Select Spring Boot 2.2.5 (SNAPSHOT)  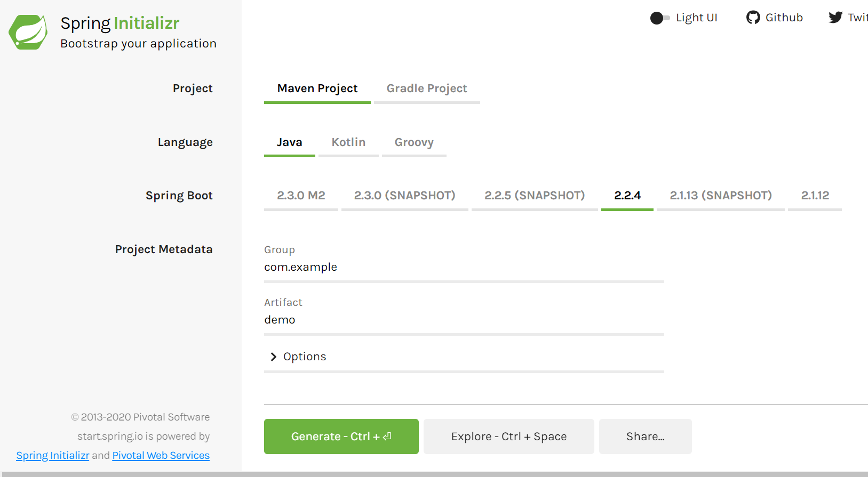pos(535,196)
